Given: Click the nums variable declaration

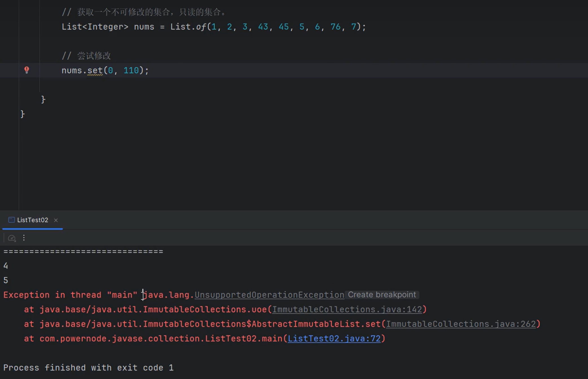Looking at the screenshot, I should tap(144, 27).
